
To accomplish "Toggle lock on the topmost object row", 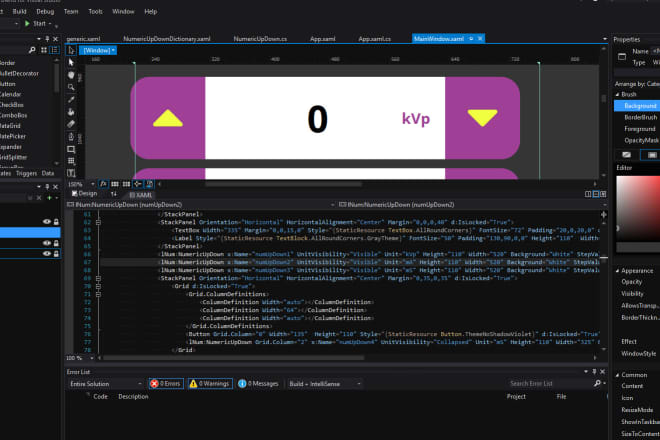I will 56,221.
